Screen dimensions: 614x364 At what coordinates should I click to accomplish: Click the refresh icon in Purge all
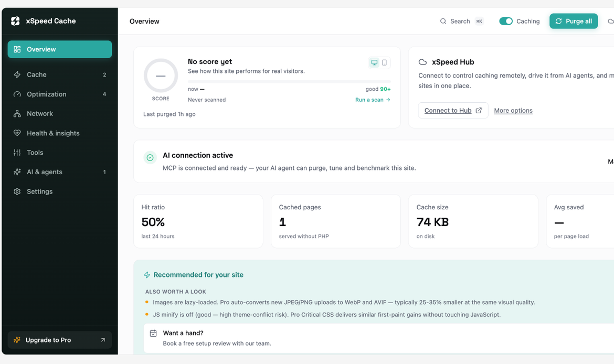click(x=558, y=21)
